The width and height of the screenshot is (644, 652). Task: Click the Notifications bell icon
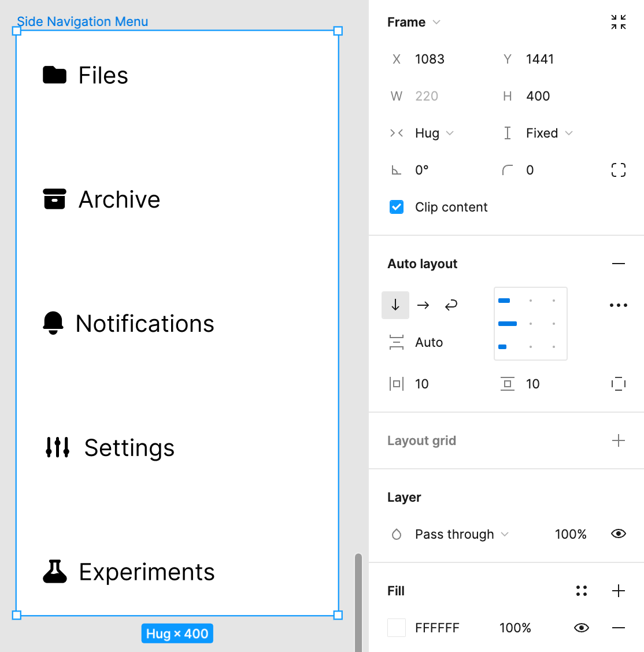54,323
